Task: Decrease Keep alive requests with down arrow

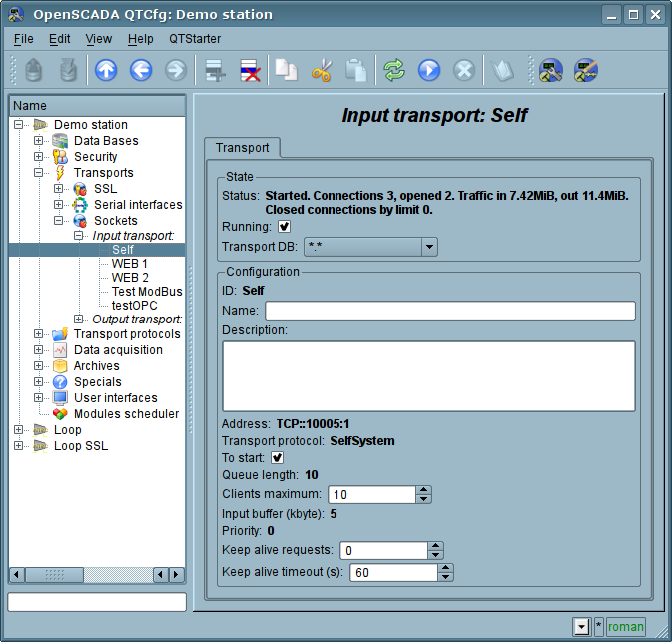Action: point(436,555)
